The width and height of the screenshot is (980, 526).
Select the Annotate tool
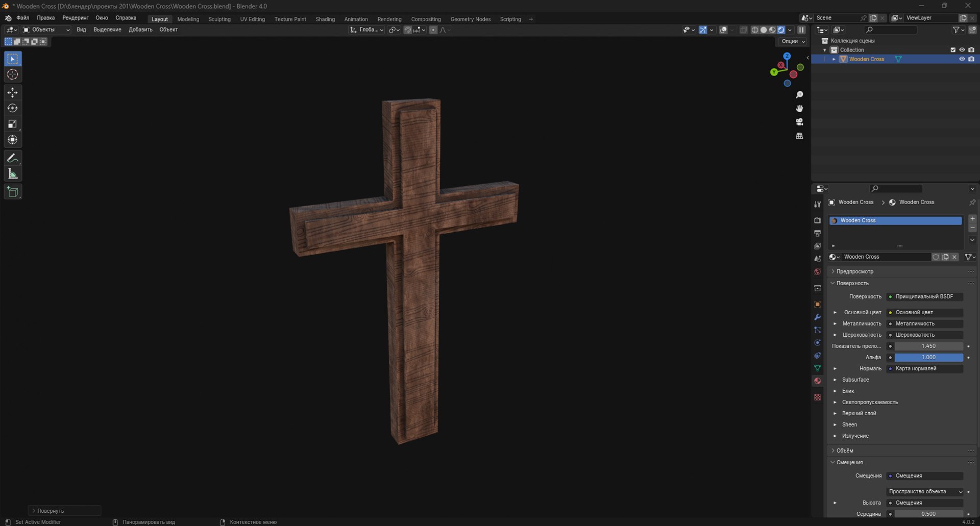(13, 158)
